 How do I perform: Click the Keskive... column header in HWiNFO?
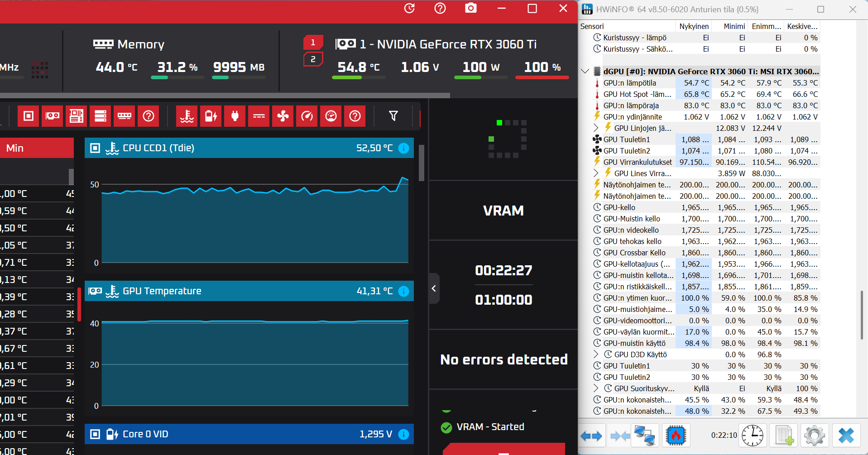pyautogui.click(x=802, y=26)
